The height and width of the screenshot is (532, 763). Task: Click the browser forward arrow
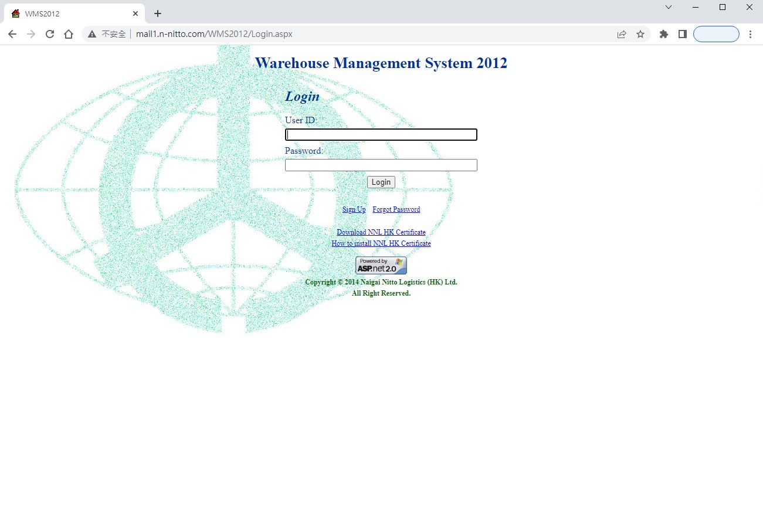coord(31,34)
